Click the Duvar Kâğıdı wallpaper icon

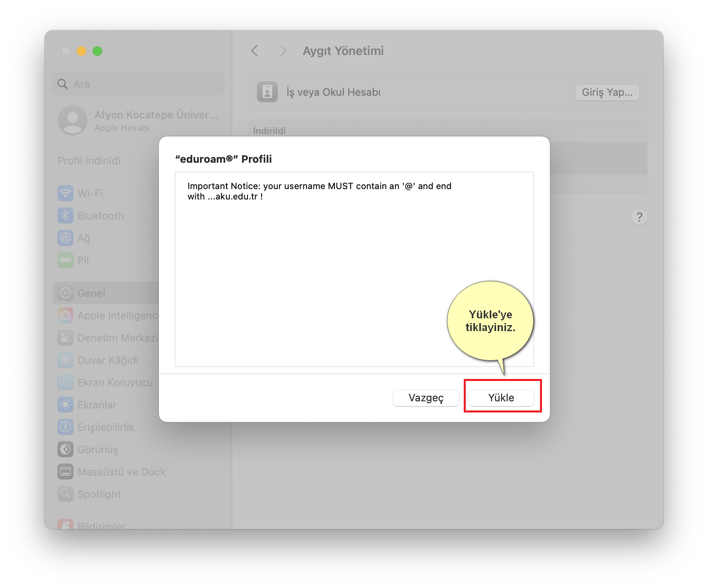point(65,360)
